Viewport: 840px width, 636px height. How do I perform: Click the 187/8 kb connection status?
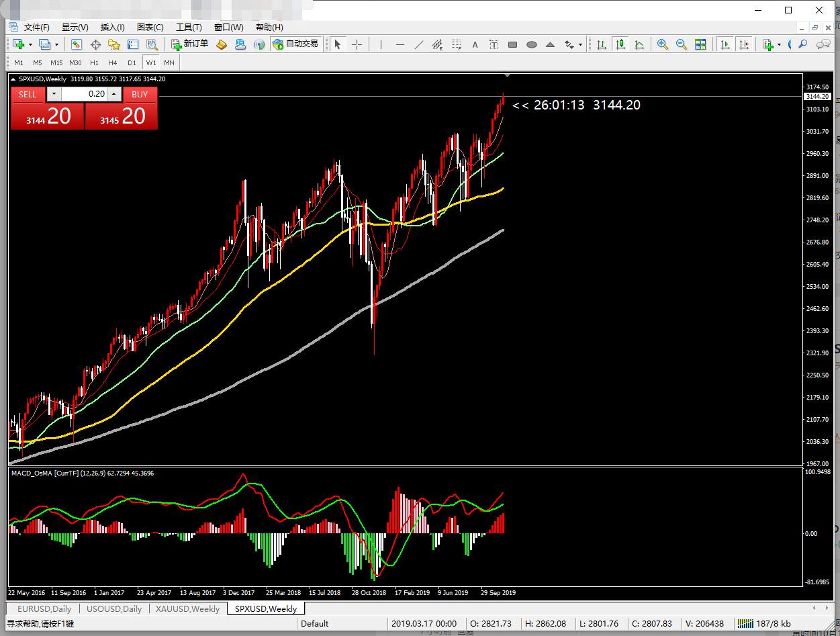coord(765,623)
